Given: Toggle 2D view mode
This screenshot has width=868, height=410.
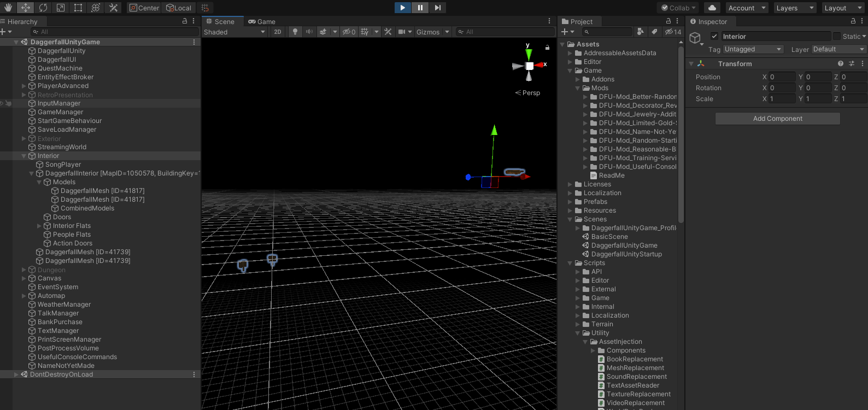Looking at the screenshot, I should click(278, 32).
